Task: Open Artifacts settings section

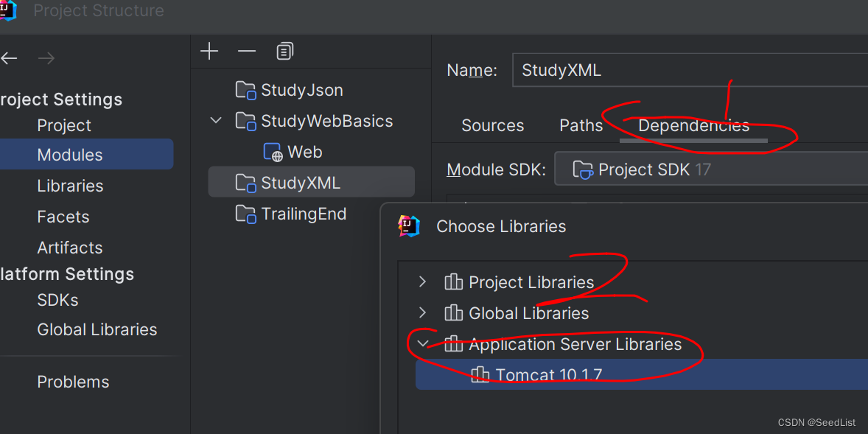Action: (x=70, y=248)
